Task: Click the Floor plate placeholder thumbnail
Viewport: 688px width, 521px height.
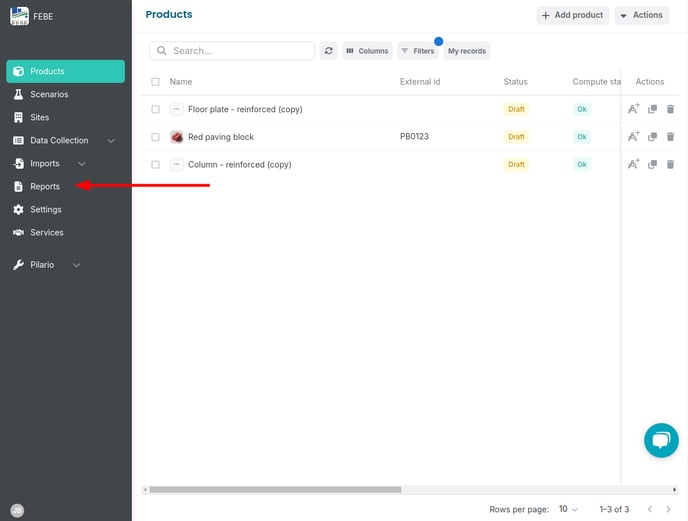Action: pyautogui.click(x=177, y=109)
